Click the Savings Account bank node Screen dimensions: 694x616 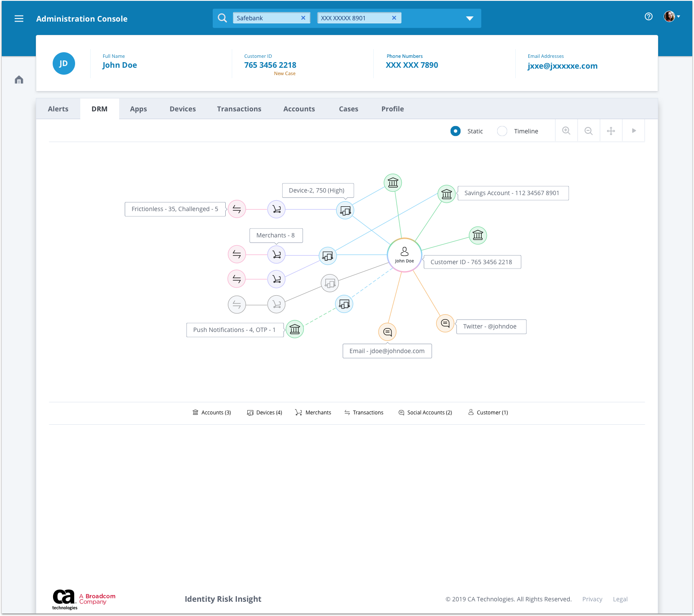[x=446, y=194]
